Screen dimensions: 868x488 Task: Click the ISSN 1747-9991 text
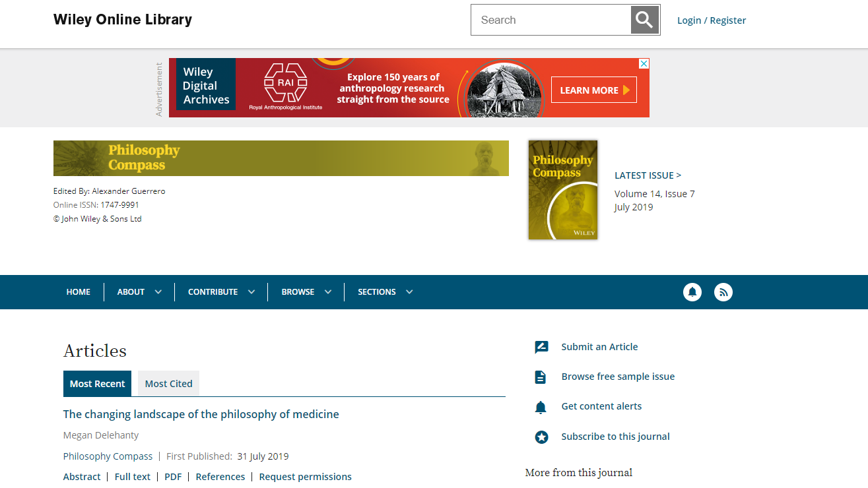[x=119, y=205]
